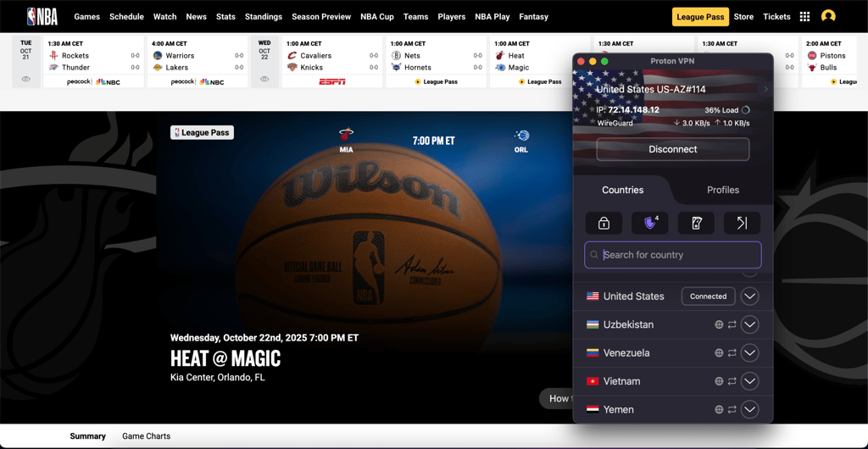Expand the chevron beside United States US-AZ#114

click(766, 89)
